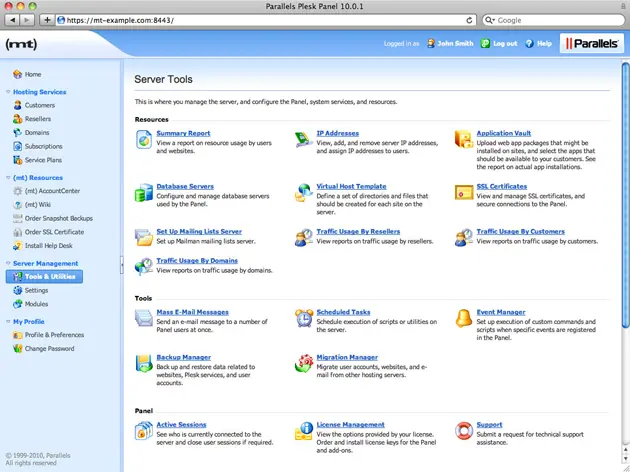Click the Migration Manager icon

pos(304,363)
